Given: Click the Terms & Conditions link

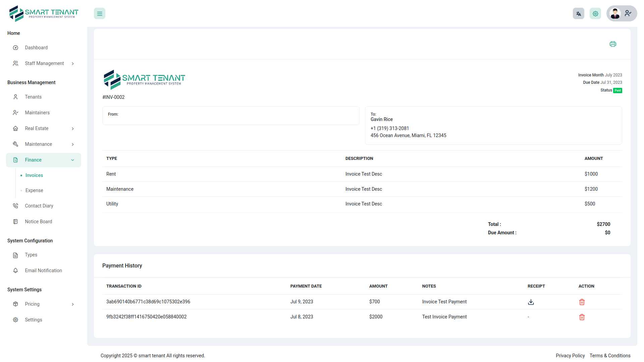Looking at the screenshot, I should (610, 356).
